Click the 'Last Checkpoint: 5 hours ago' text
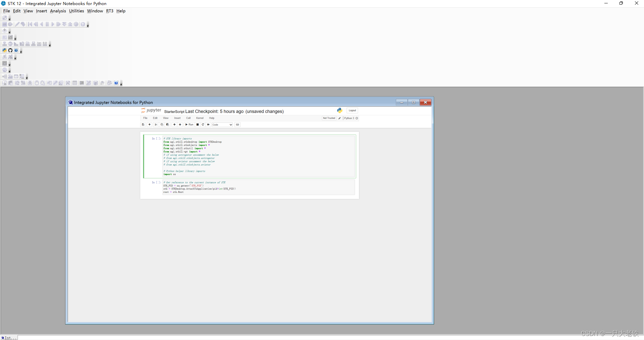 point(214,111)
